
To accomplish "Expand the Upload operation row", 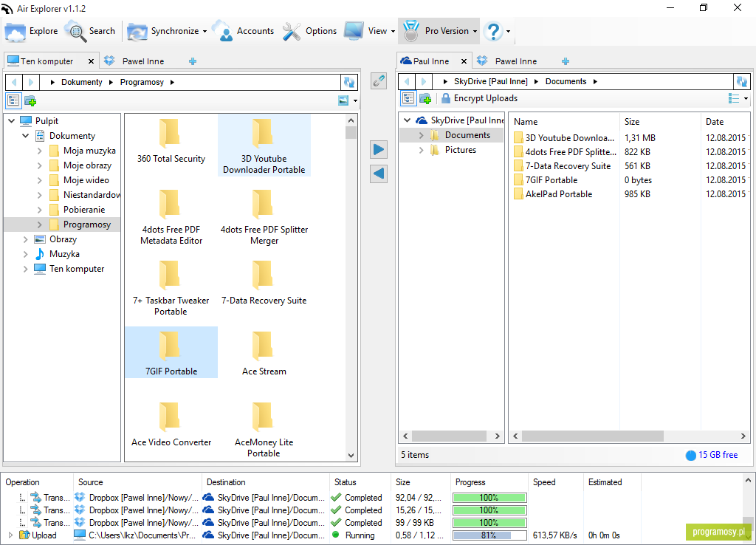I will [10, 535].
